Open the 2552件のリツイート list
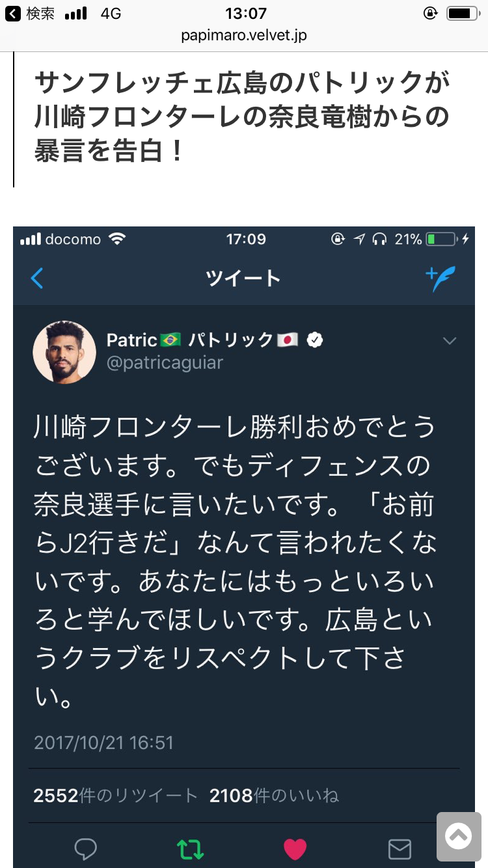The image size is (488, 868). click(115, 795)
